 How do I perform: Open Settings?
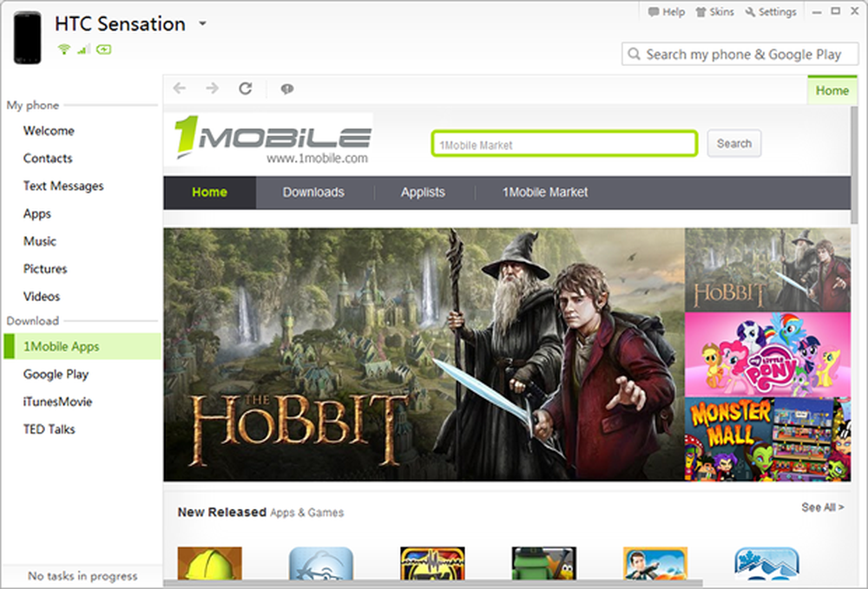click(771, 11)
